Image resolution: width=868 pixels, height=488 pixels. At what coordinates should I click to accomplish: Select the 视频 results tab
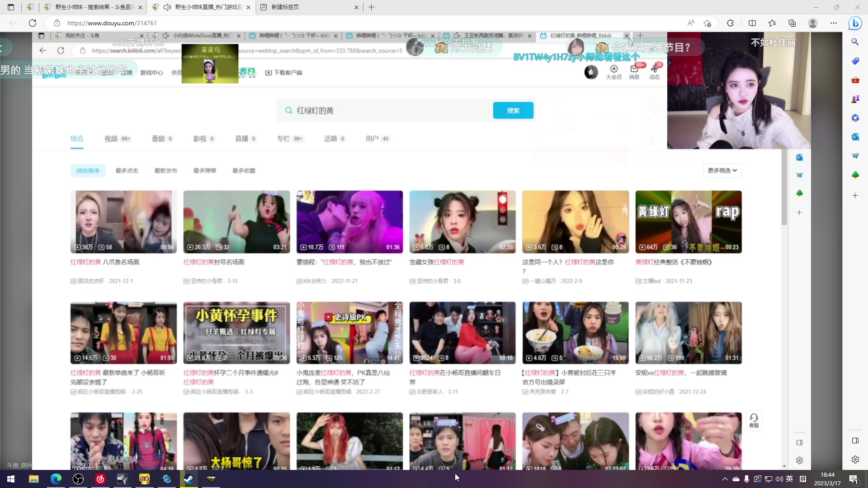pos(111,139)
